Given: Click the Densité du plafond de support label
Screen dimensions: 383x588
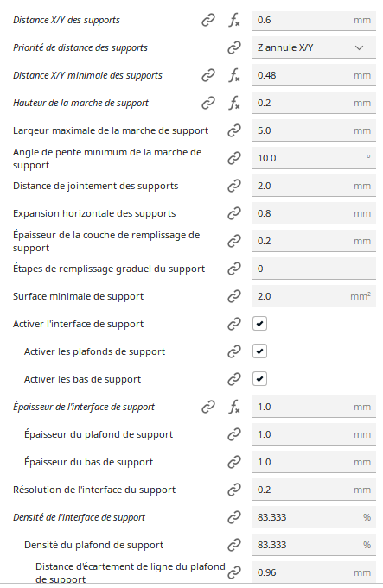Looking at the screenshot, I should coord(94,545).
